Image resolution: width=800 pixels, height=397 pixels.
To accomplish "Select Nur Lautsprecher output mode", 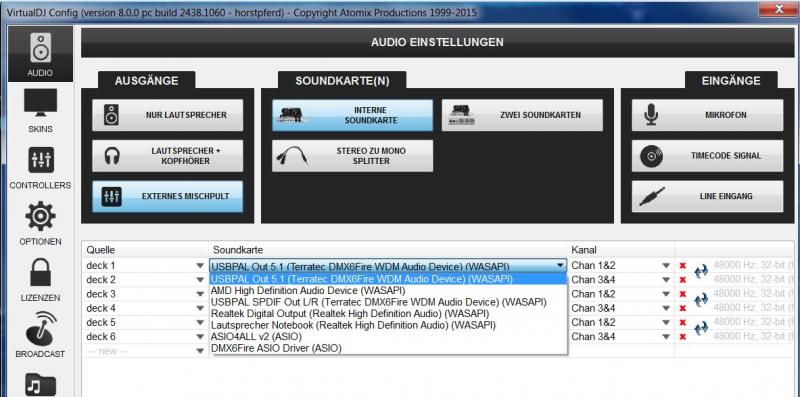I will click(x=167, y=115).
